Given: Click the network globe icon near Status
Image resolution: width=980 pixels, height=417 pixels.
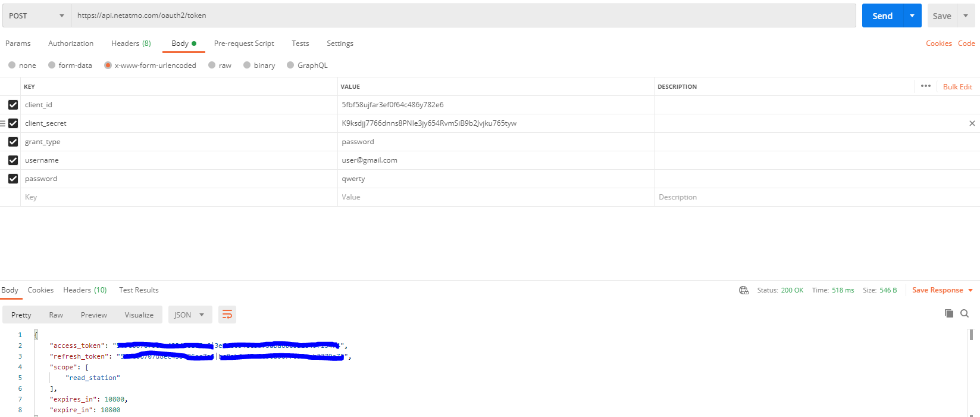Looking at the screenshot, I should click(743, 290).
